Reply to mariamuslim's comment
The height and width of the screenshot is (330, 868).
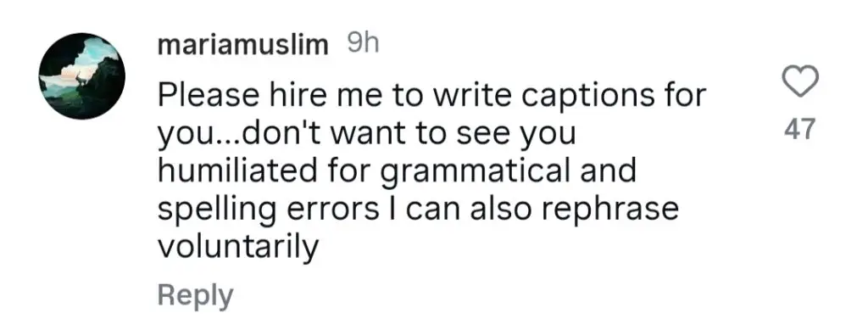coord(196,296)
